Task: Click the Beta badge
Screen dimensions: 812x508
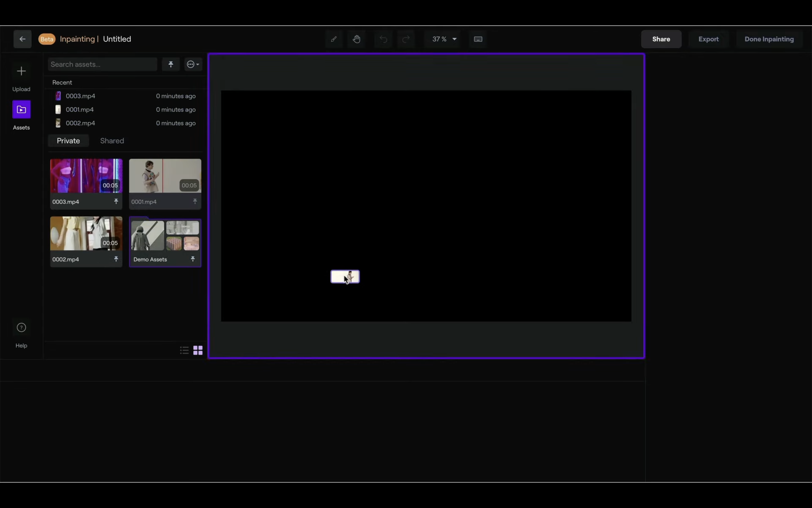Action: click(47, 39)
